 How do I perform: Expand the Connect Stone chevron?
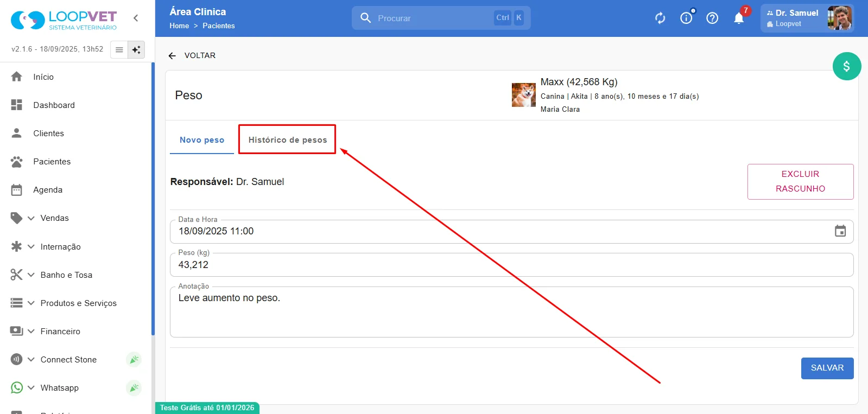click(x=31, y=359)
